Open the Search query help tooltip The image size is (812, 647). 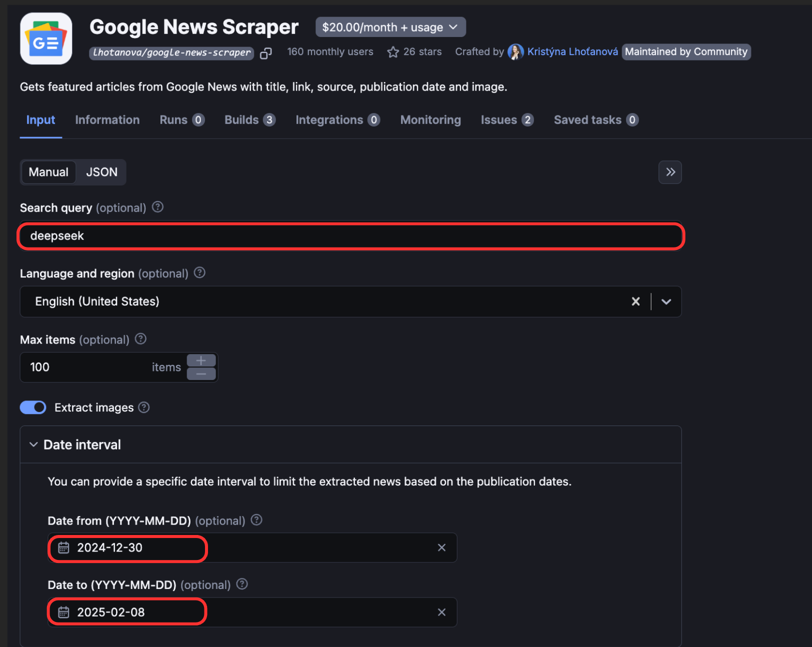click(x=157, y=207)
